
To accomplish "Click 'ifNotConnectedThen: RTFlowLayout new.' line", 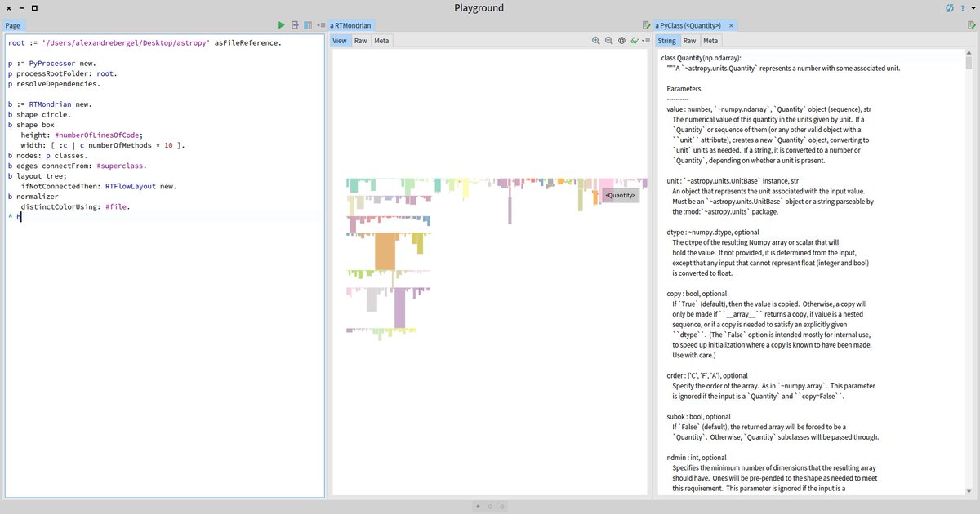I will (x=99, y=187).
